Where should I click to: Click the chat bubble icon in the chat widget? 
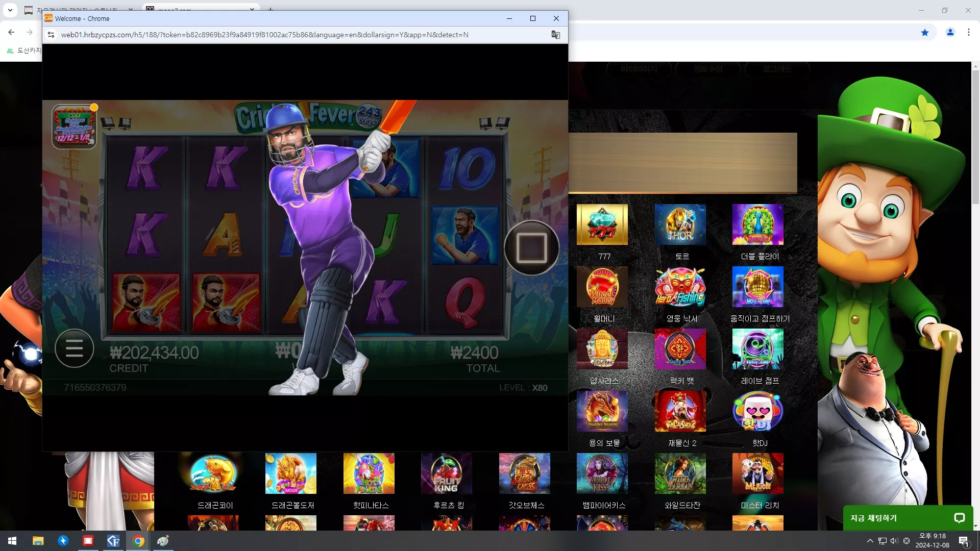[959, 518]
